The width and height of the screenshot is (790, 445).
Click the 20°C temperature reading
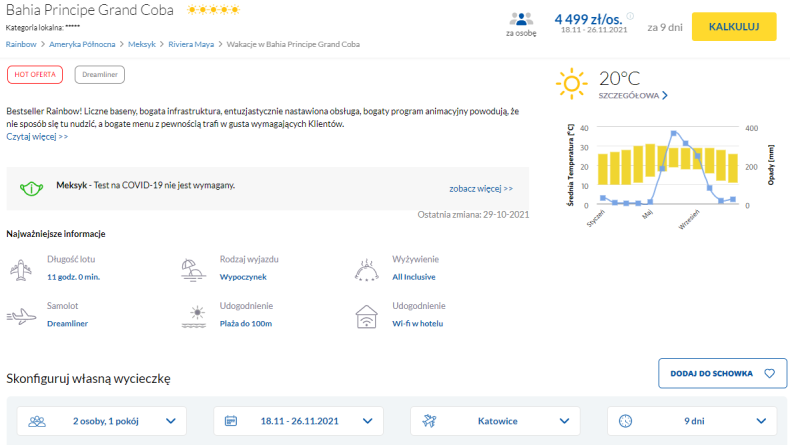tap(619, 79)
